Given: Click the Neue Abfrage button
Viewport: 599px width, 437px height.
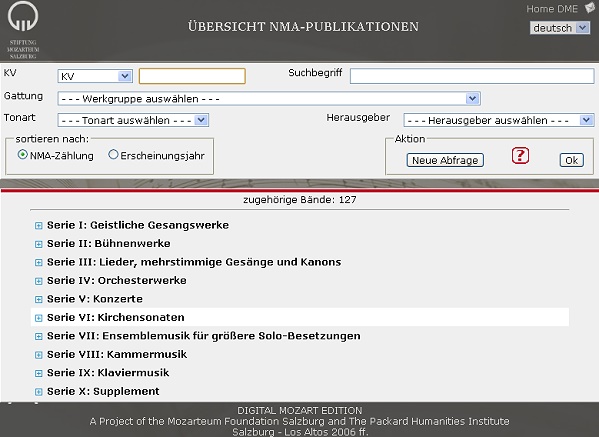Looking at the screenshot, I should coord(445,160).
